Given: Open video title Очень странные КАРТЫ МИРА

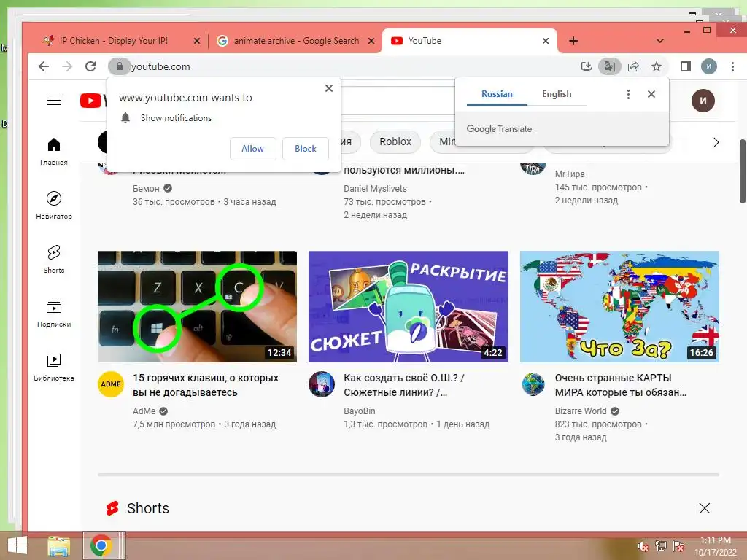Looking at the screenshot, I should [x=620, y=385].
